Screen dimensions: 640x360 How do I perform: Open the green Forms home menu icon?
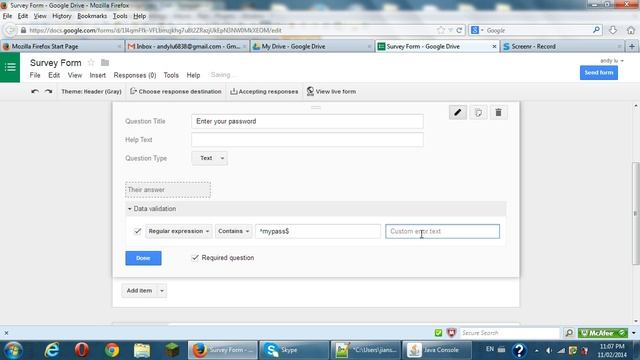click(x=10, y=67)
